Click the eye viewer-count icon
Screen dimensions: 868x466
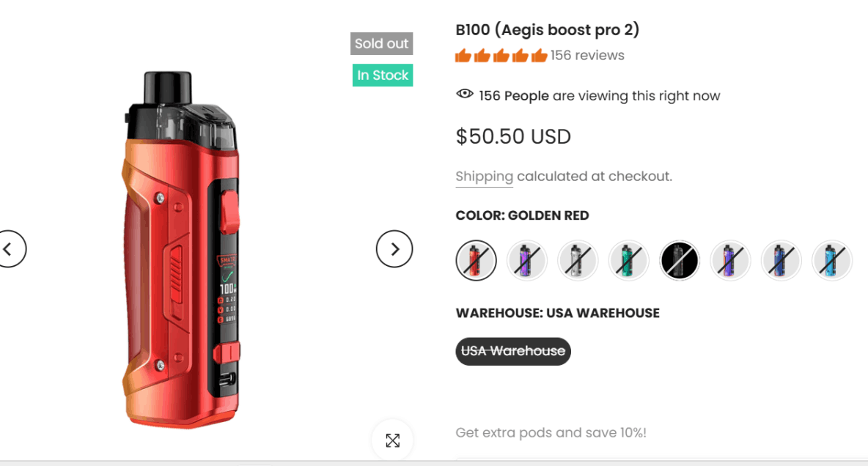[x=464, y=94]
